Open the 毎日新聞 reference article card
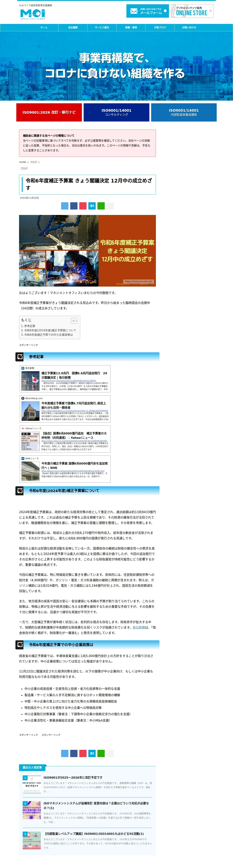233x868 pixels. click(65, 379)
